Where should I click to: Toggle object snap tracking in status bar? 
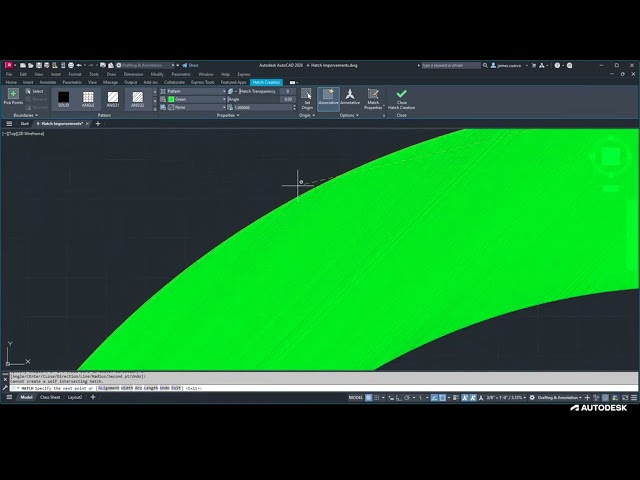click(434, 398)
